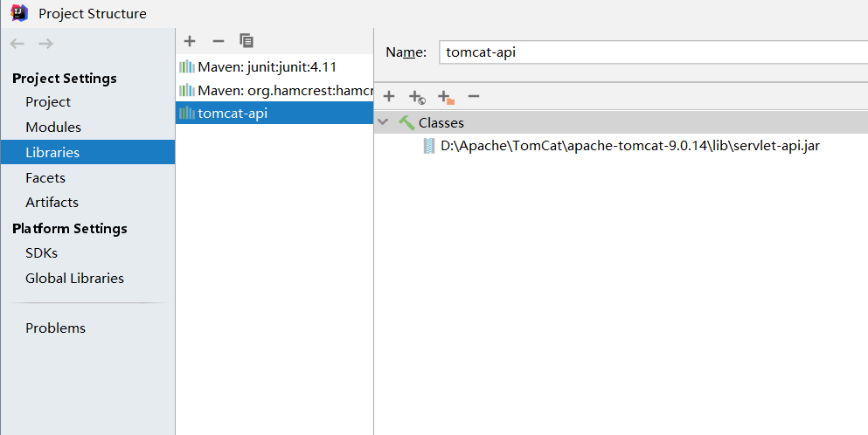Open Global Libraries settings
This screenshot has width=868, height=435.
coord(74,279)
